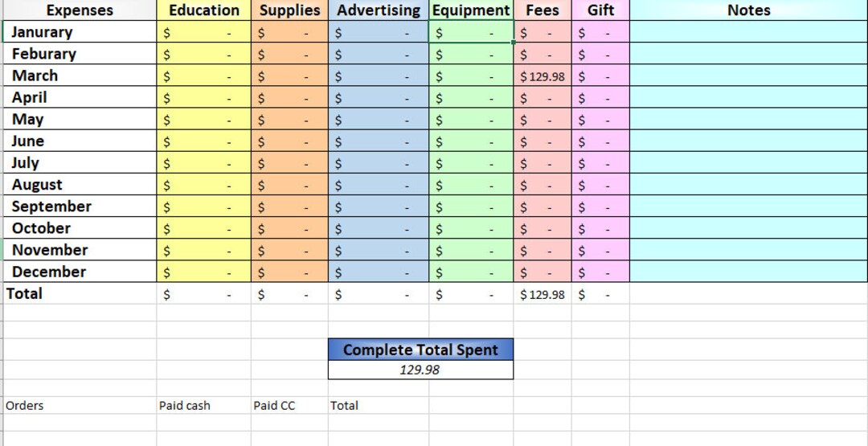The height and width of the screenshot is (446, 868).
Task: Click the Complete Total Spent header cell
Action: pos(420,350)
